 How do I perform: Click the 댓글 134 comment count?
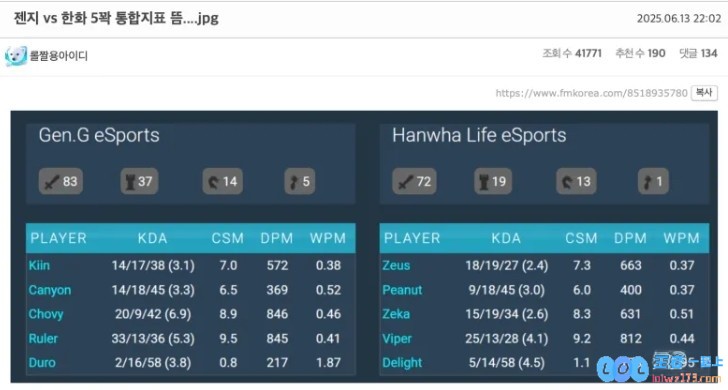[x=698, y=53]
